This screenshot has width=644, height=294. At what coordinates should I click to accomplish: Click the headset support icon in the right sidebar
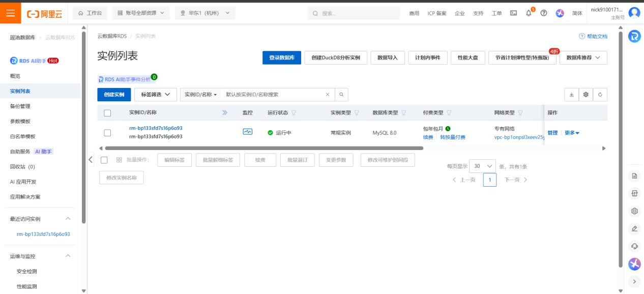pos(634,246)
